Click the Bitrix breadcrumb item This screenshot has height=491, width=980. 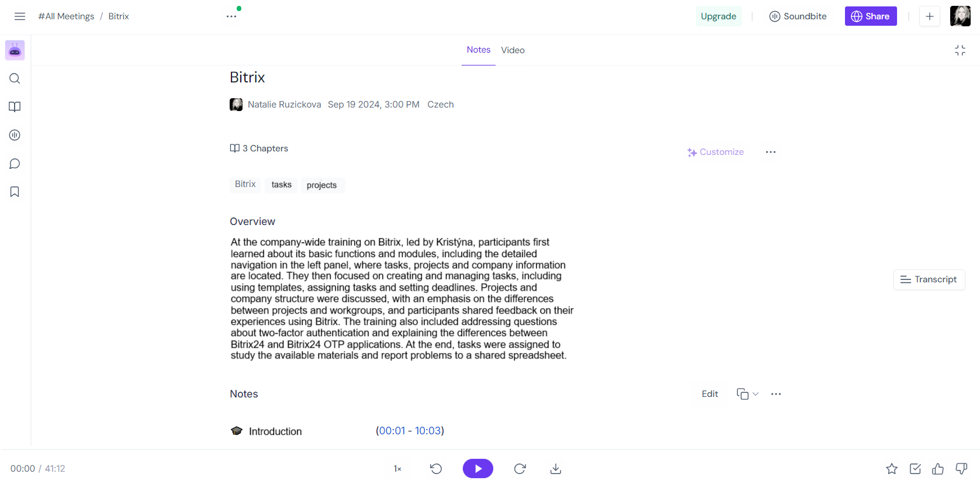point(119,16)
